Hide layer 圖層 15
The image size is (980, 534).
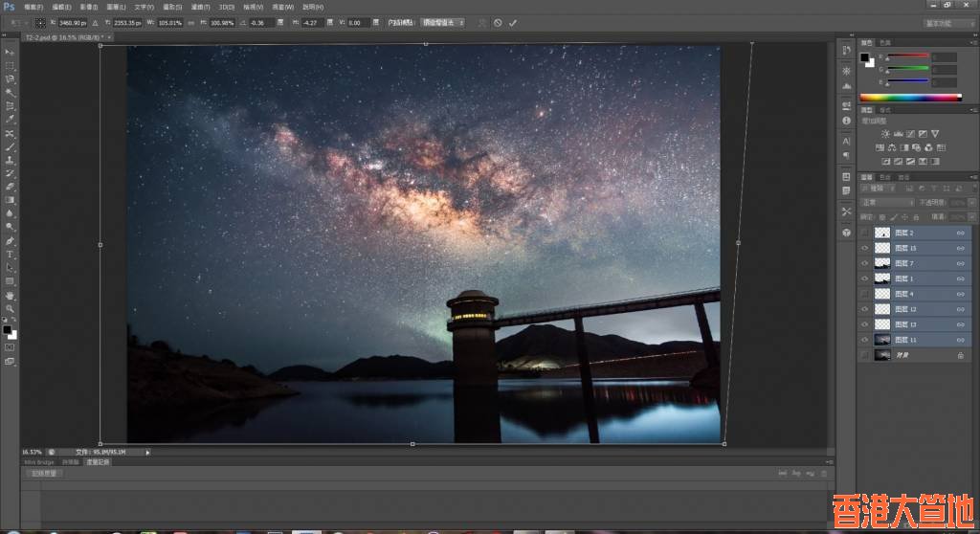click(x=865, y=248)
